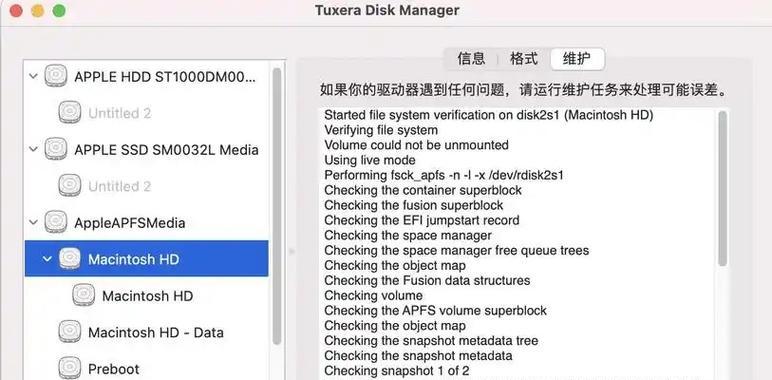
Task: Collapse the APPLE SSD SM0032L Media node
Action: pos(33,150)
